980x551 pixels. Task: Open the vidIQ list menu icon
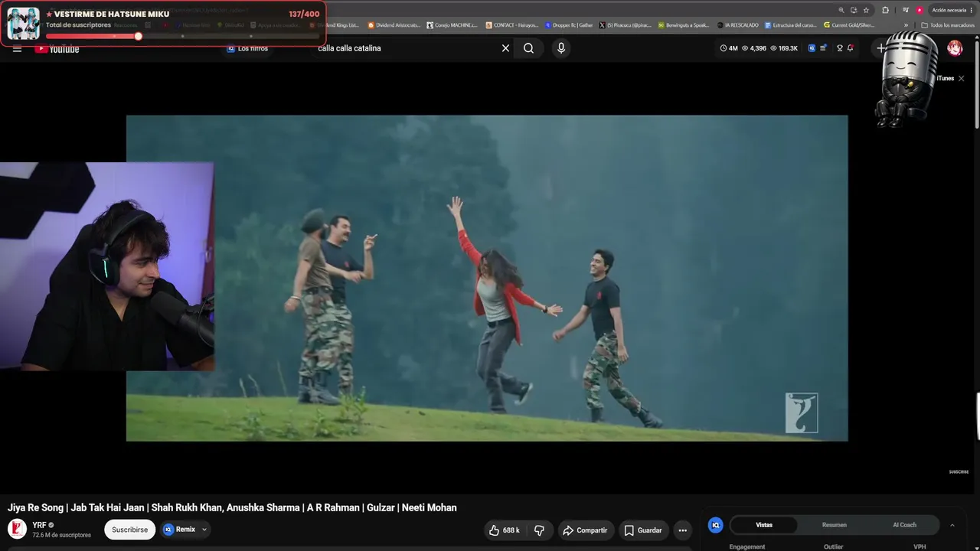823,48
